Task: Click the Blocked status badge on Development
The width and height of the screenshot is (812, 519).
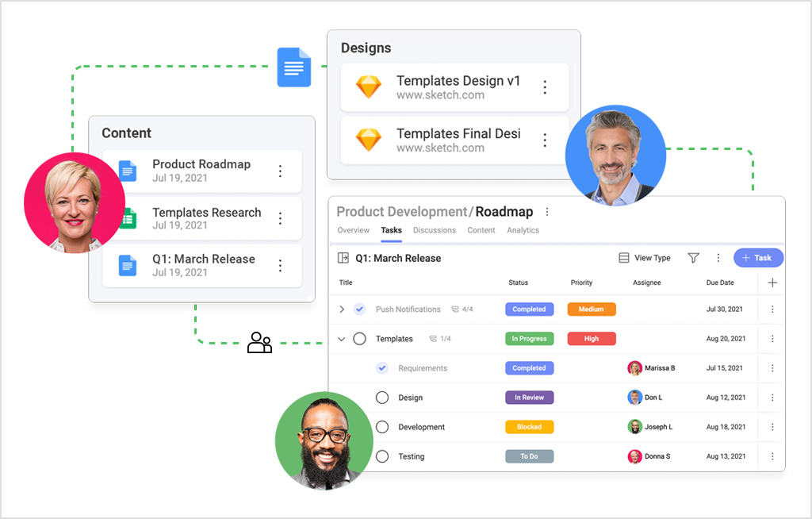Action: [529, 426]
